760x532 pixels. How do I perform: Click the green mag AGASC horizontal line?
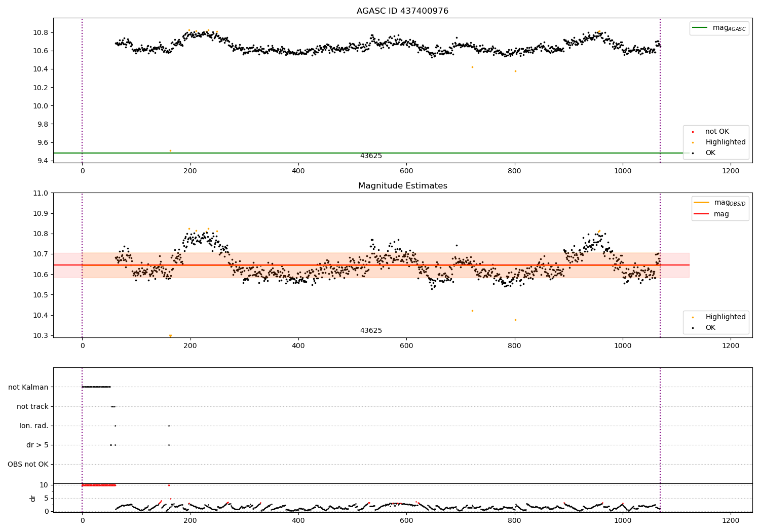click(371, 153)
